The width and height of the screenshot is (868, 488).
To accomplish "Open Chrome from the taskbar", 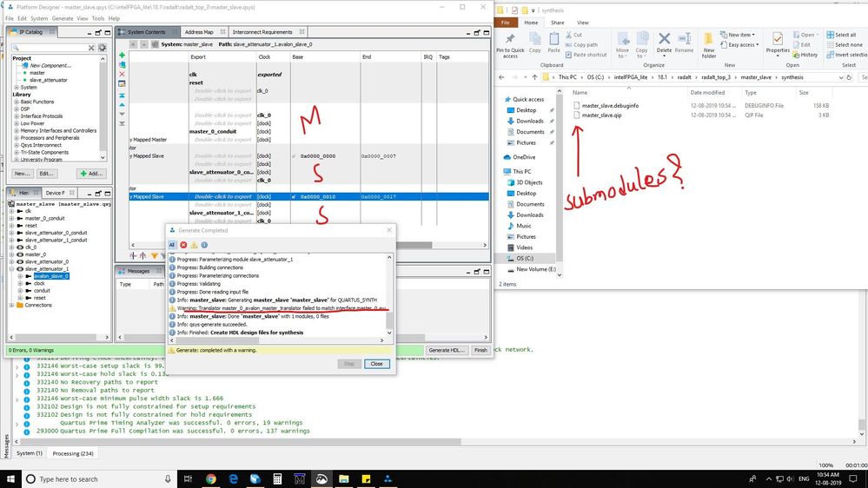I will [211, 478].
